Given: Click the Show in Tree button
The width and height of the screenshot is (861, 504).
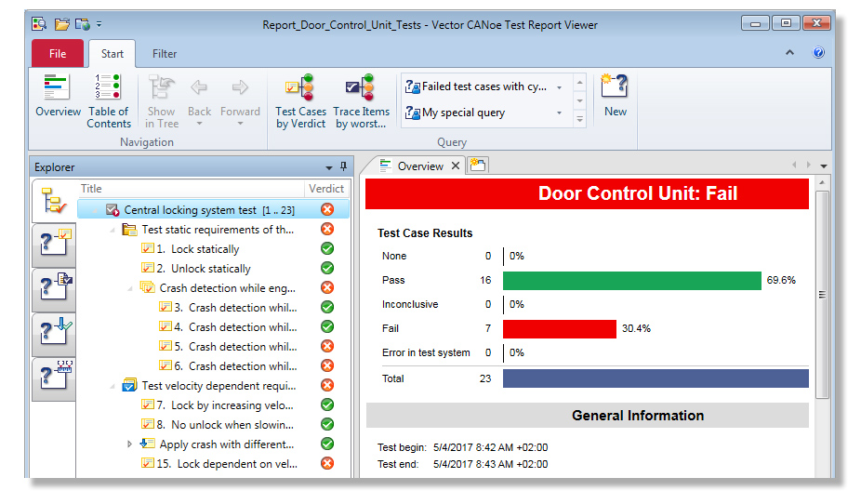Looking at the screenshot, I should click(161, 101).
